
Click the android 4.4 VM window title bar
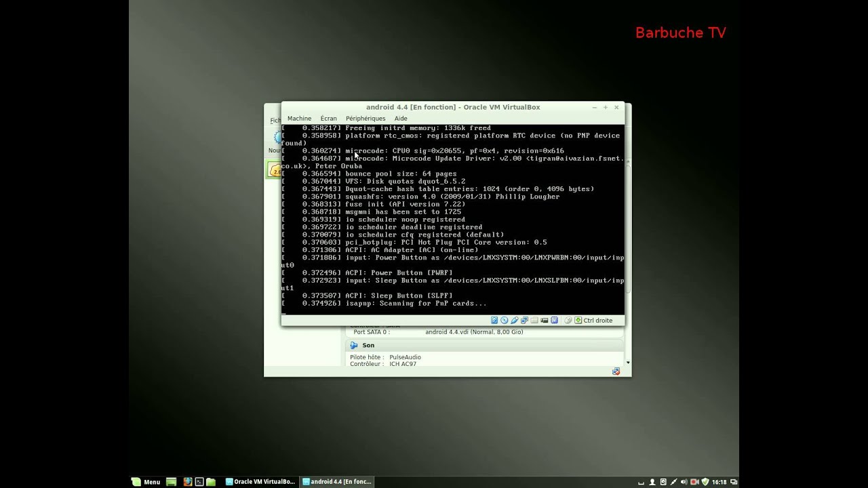453,107
